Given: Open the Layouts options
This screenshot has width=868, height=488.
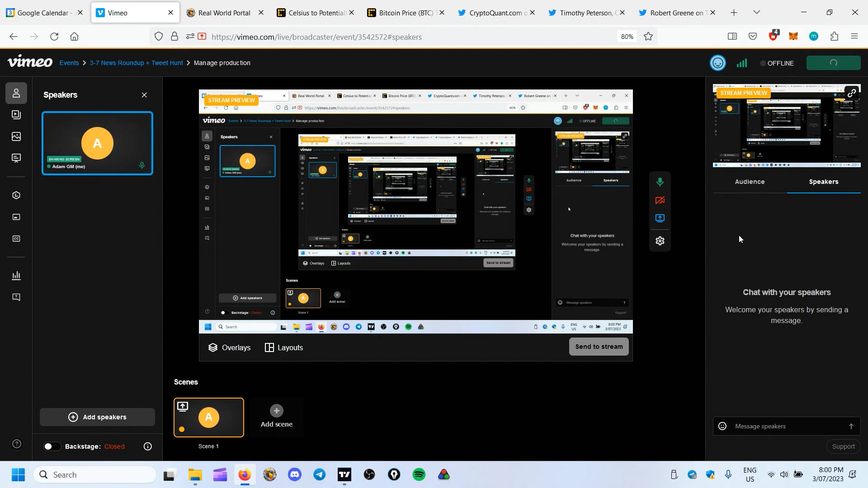Looking at the screenshot, I should coord(284,347).
